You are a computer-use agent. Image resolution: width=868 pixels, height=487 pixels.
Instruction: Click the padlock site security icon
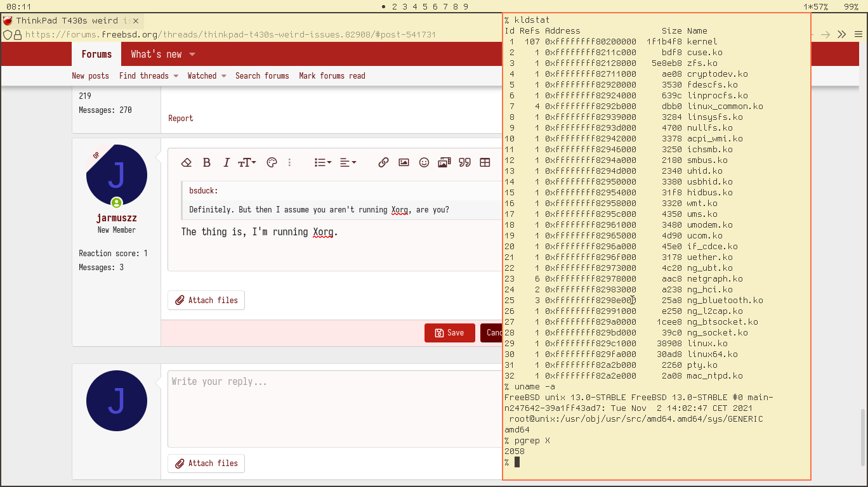18,34
